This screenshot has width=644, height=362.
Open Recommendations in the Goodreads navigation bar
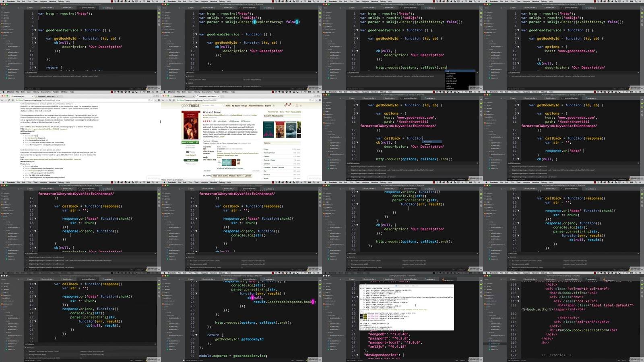point(256,106)
